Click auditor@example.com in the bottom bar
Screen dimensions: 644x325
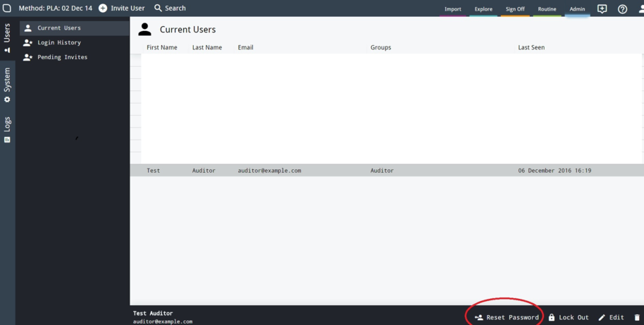tap(163, 321)
